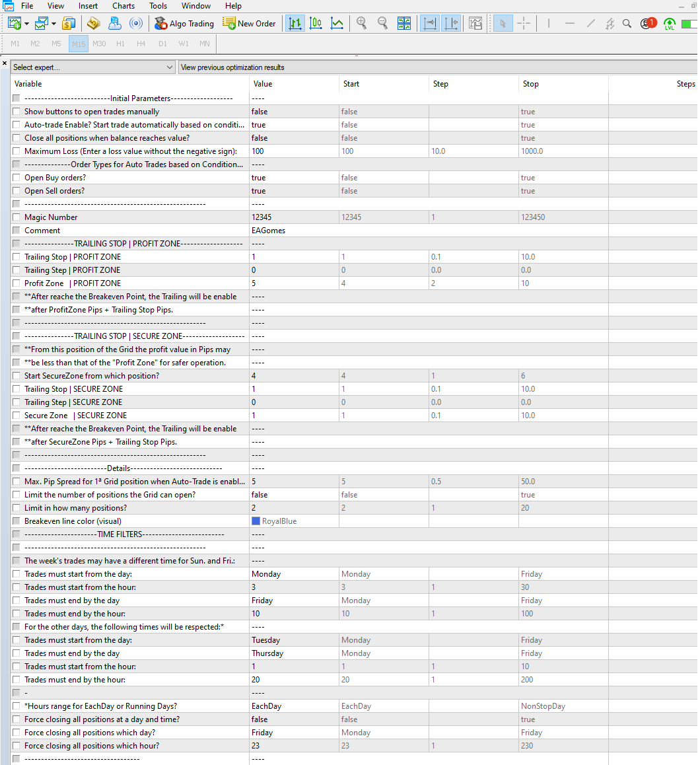The image size is (700, 765).
Task: Tick the Magic Number checkbox
Action: tap(17, 217)
